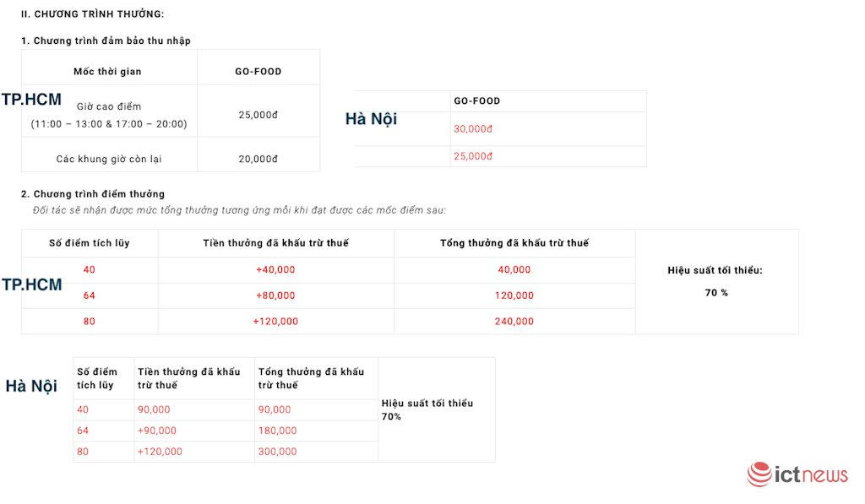Click the TP.HCM label beside income table

pos(31,100)
